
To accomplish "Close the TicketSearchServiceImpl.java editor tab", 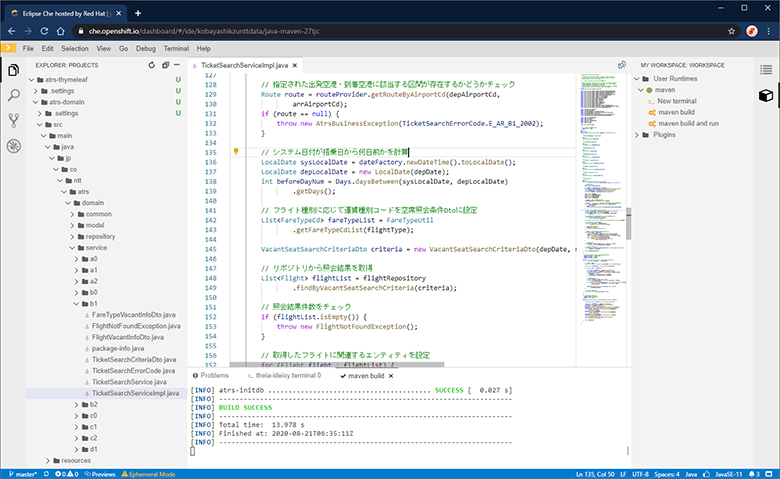I will [294, 65].
